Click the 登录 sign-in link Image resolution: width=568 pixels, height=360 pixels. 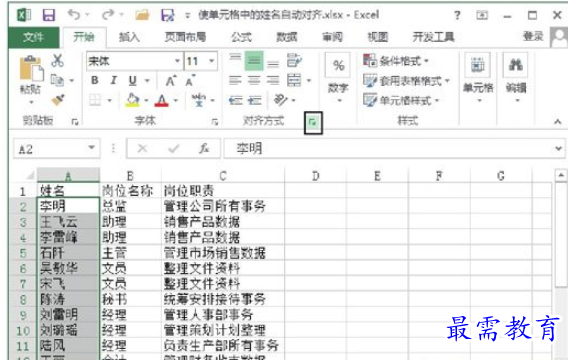click(533, 36)
